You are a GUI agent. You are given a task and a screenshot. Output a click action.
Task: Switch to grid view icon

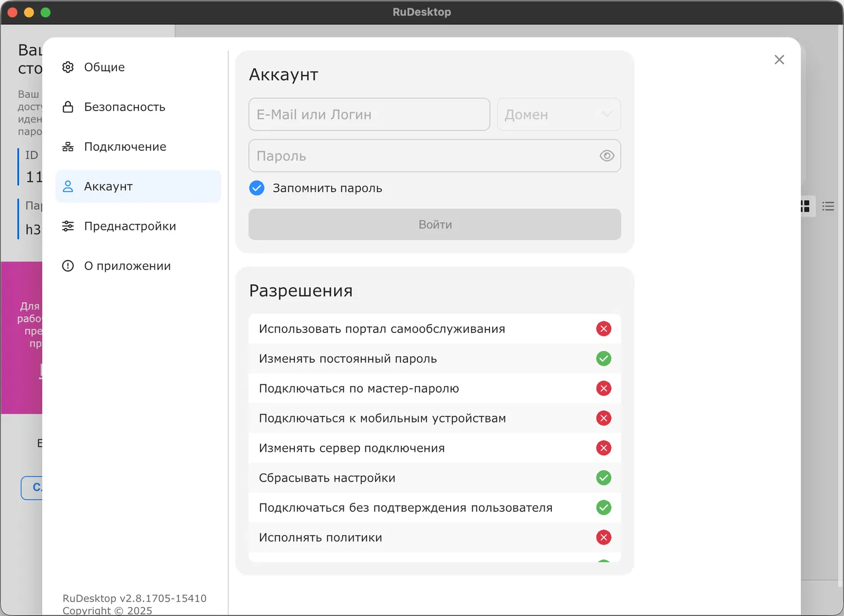[805, 206]
